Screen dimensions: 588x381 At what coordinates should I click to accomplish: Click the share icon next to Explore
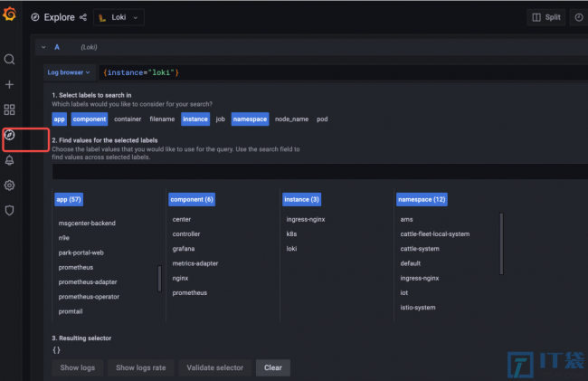83,17
